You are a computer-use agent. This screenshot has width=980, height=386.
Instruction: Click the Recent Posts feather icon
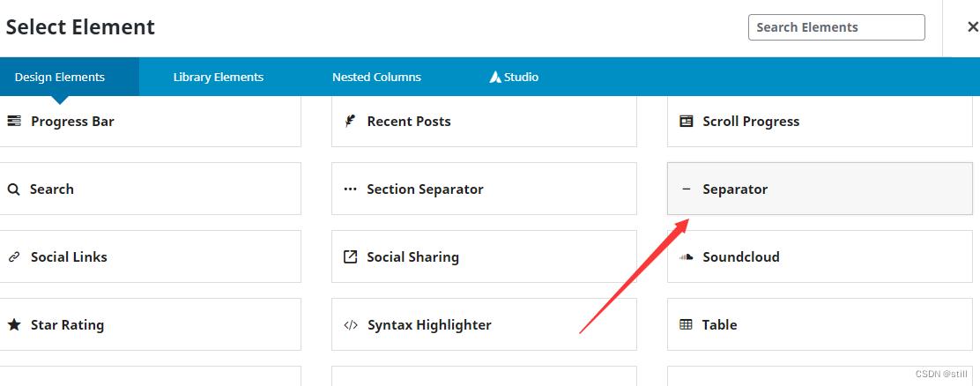[x=350, y=121]
